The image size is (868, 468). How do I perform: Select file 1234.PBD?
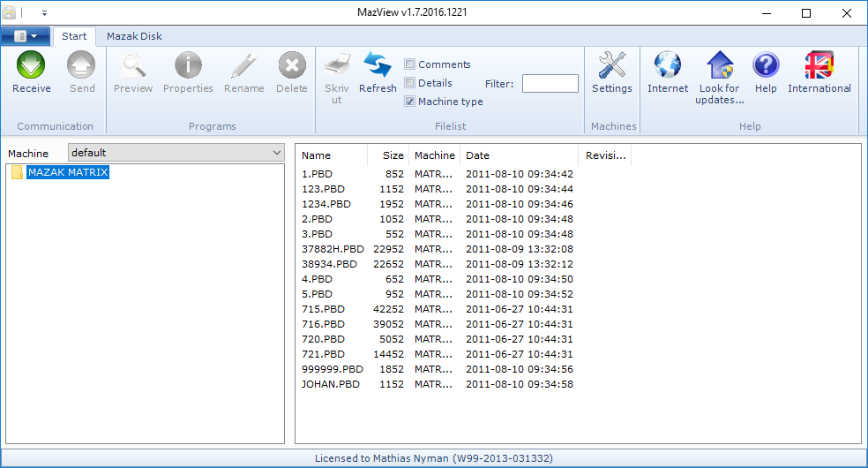[326, 204]
